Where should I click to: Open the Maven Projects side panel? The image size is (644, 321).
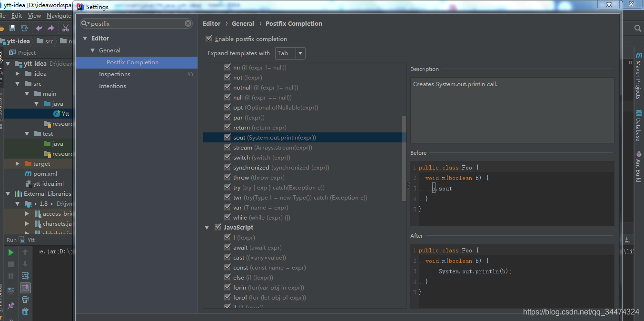point(638,76)
